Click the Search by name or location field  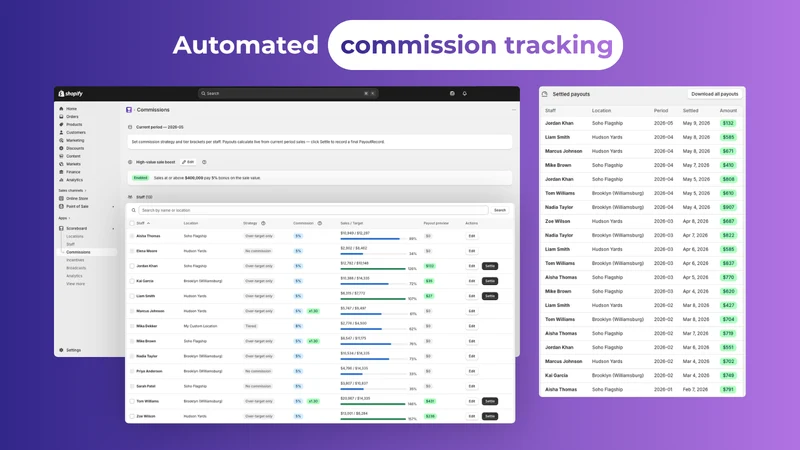[x=313, y=210]
